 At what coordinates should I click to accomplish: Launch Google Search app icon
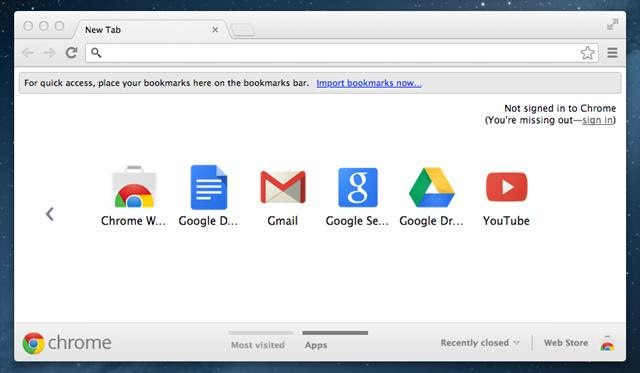(x=358, y=187)
